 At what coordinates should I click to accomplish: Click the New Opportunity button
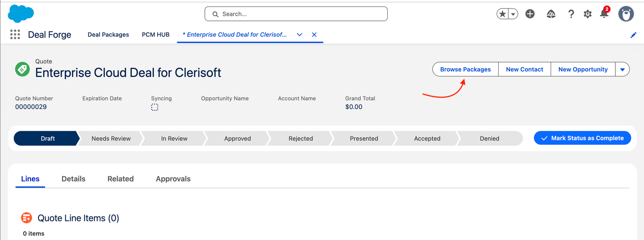point(583,69)
